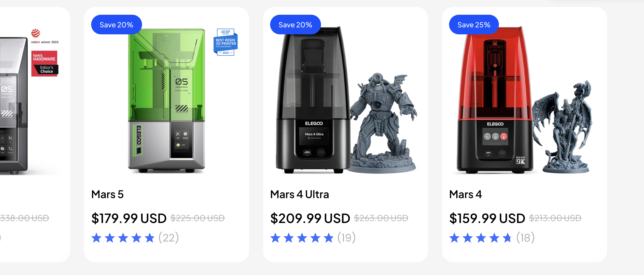Click Save 20% badge on Mars 4 Ultra
This screenshot has height=275, width=644.
pyautogui.click(x=295, y=24)
